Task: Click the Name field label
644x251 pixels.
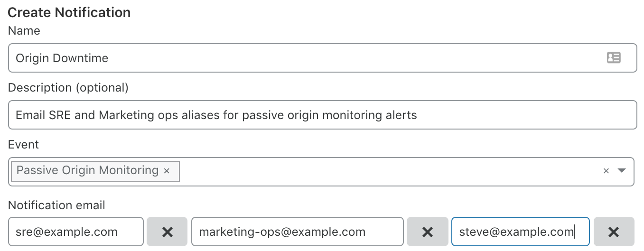Action: (24, 31)
